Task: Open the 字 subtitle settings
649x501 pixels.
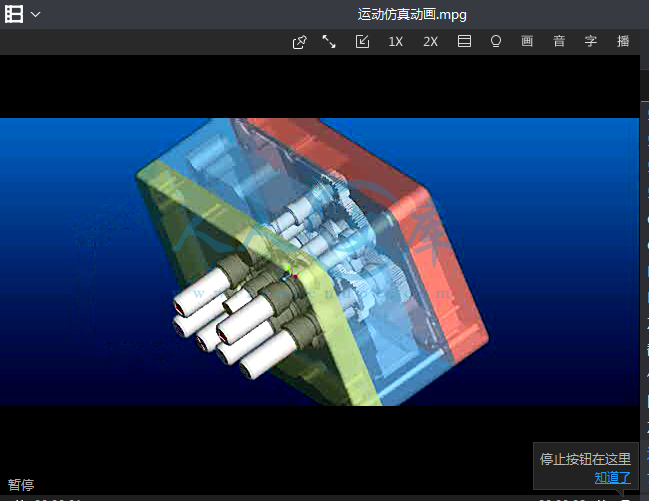Action: pos(591,42)
